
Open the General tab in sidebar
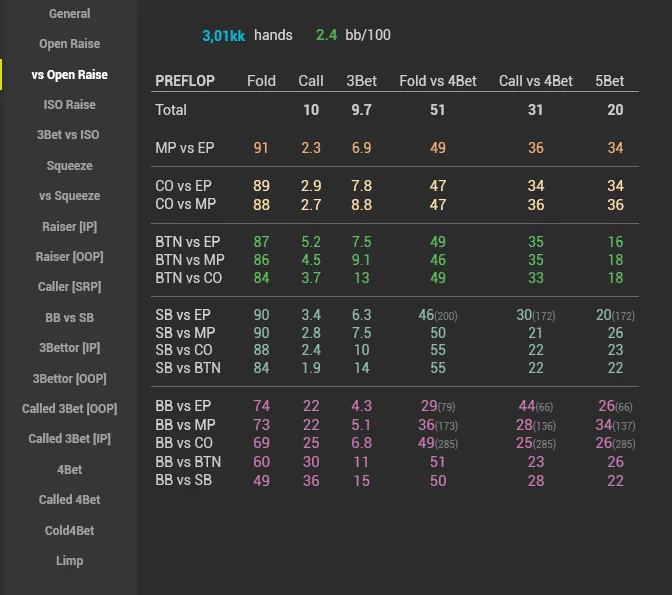click(x=69, y=14)
